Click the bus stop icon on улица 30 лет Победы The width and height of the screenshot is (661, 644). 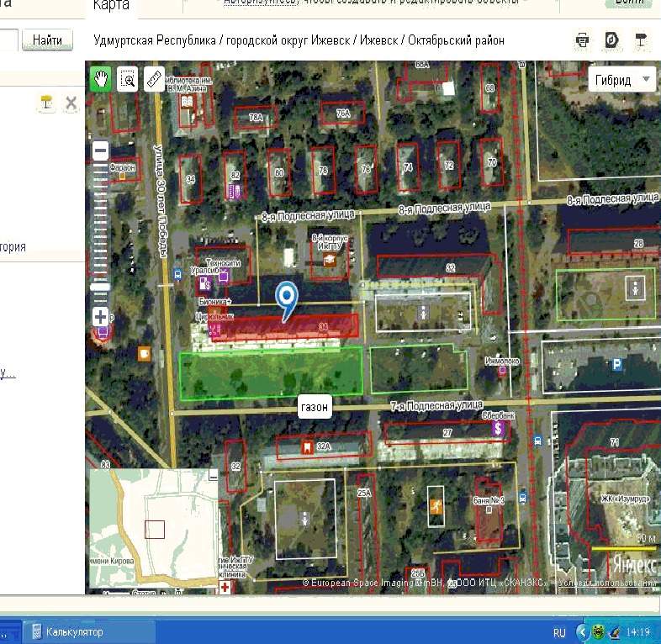pyautogui.click(x=177, y=275)
